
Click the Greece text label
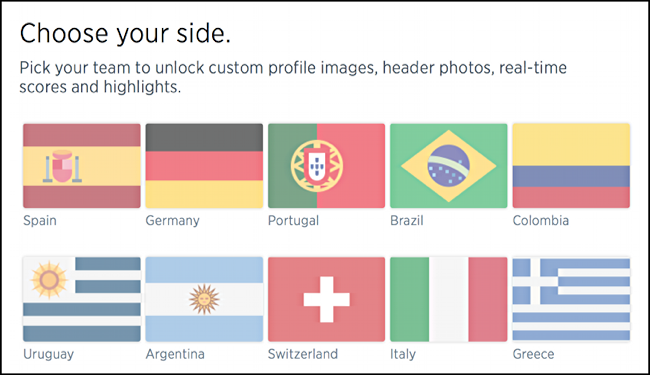point(533,354)
